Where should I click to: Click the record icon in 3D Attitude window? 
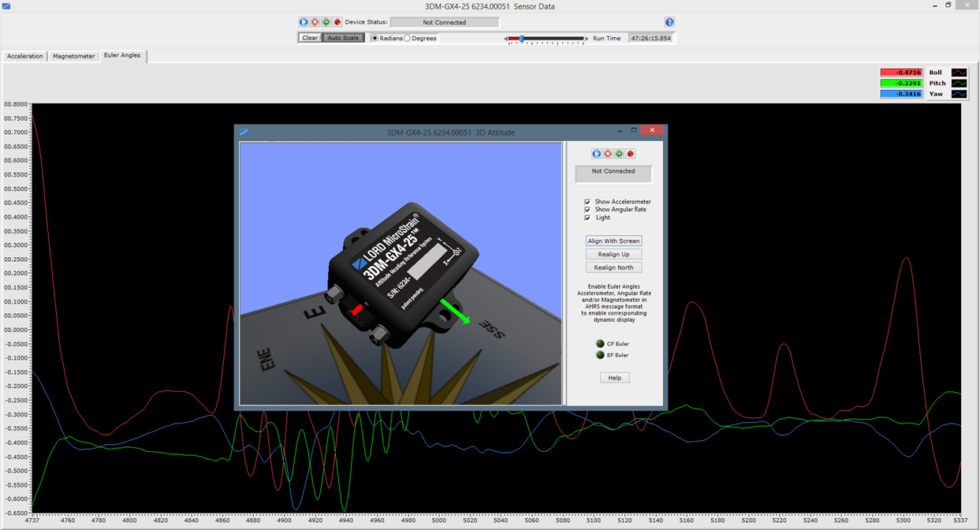point(631,154)
